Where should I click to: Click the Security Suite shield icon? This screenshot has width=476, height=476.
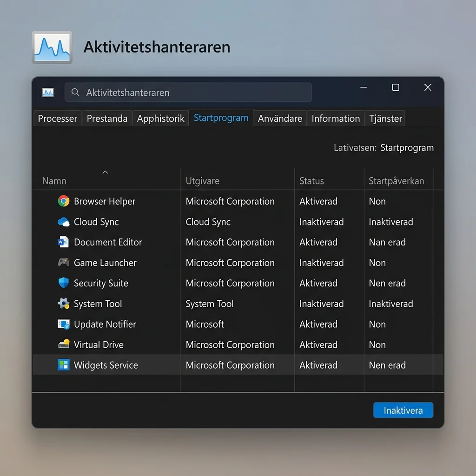(x=63, y=283)
